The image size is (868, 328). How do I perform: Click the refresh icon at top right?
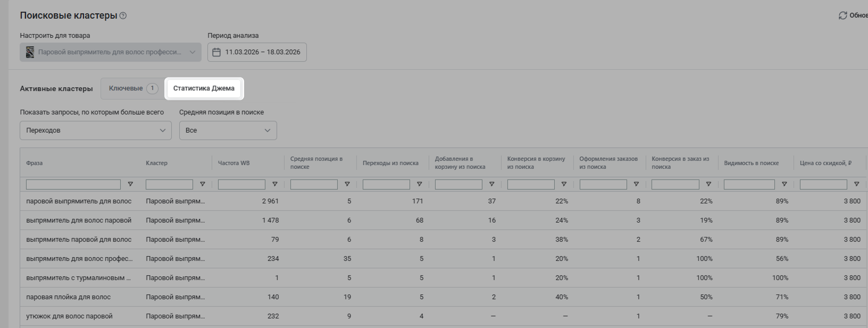842,15
